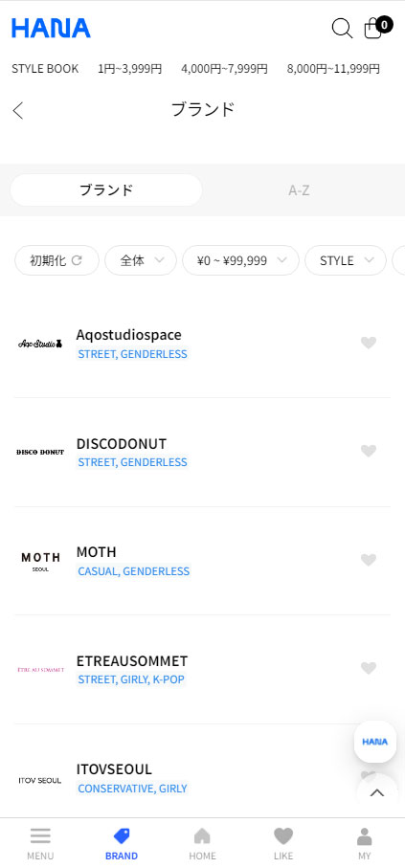Open the floating HANA chat bubble
Image resolution: width=405 pixels, height=868 pixels.
click(x=375, y=742)
